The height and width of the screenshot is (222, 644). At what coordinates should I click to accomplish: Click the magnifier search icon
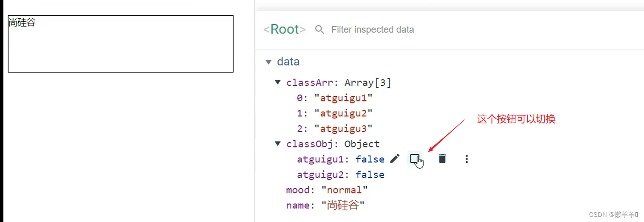click(x=319, y=29)
